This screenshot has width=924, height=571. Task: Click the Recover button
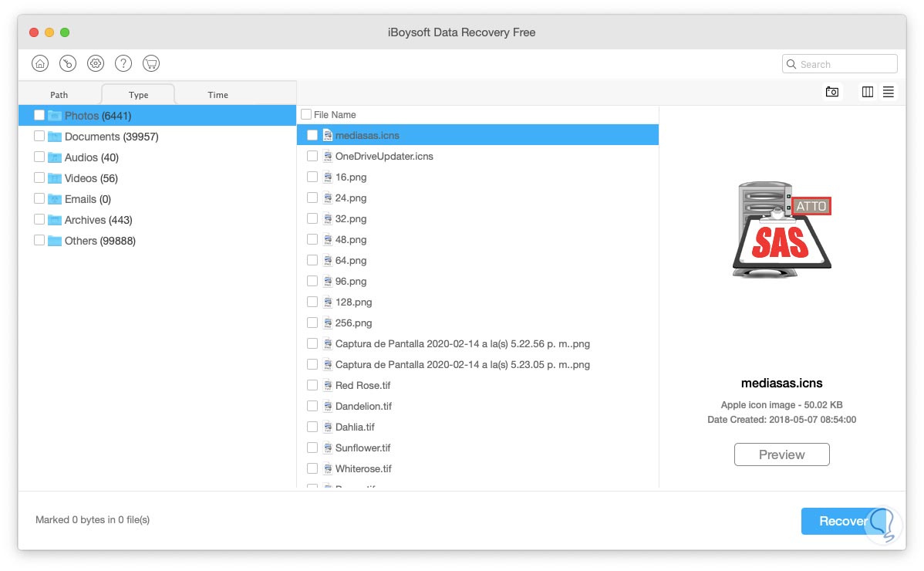[842, 521]
